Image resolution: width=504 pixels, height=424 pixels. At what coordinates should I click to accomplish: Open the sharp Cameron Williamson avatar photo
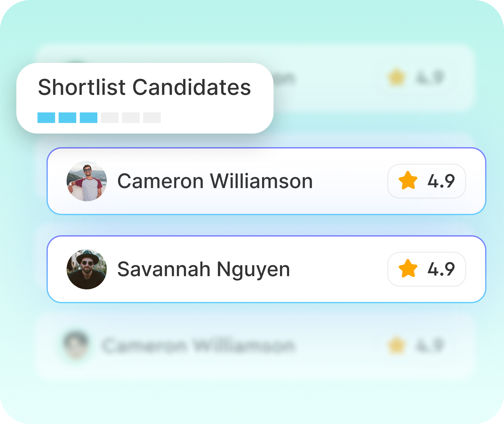point(87,181)
